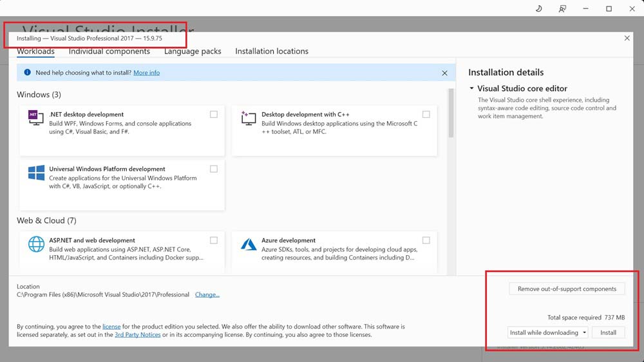644x362 pixels.
Task: Click the workloads list vertical scrollbar
Action: click(451, 113)
